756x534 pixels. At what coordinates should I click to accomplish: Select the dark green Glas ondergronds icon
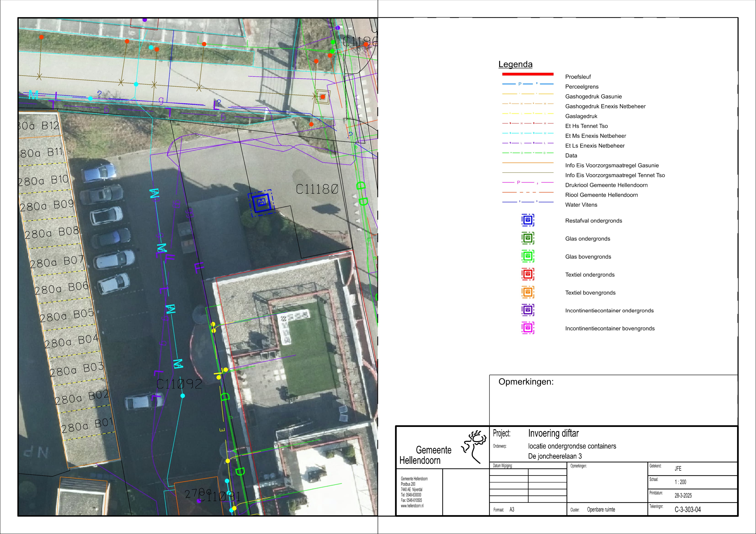click(527, 238)
